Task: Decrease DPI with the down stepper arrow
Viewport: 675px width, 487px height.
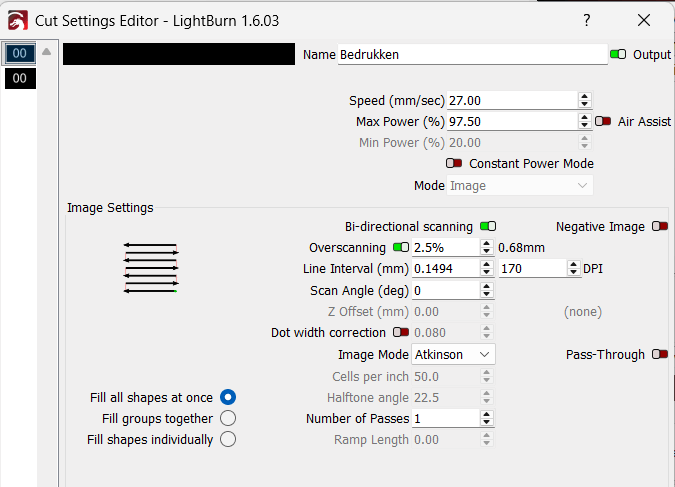Action: pyautogui.click(x=573, y=273)
